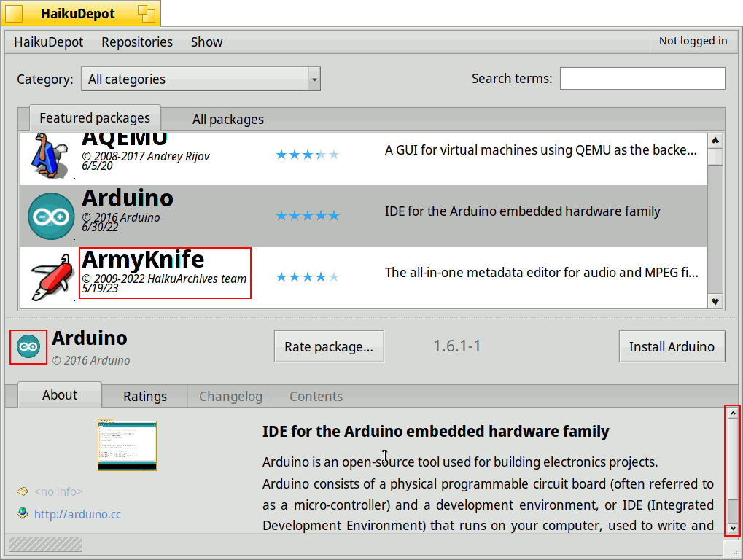Click the <no info> email text
This screenshot has height=560, width=743.
pos(58,491)
